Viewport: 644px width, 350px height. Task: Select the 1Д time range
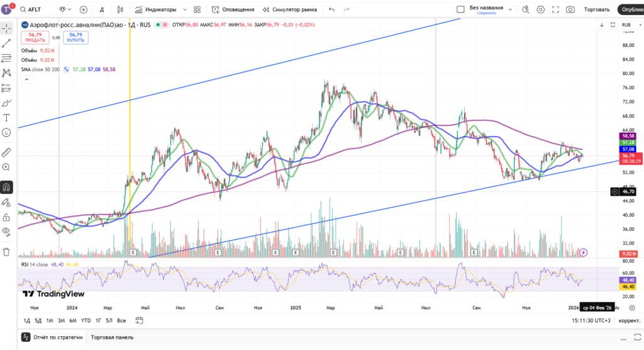[x=26, y=320]
